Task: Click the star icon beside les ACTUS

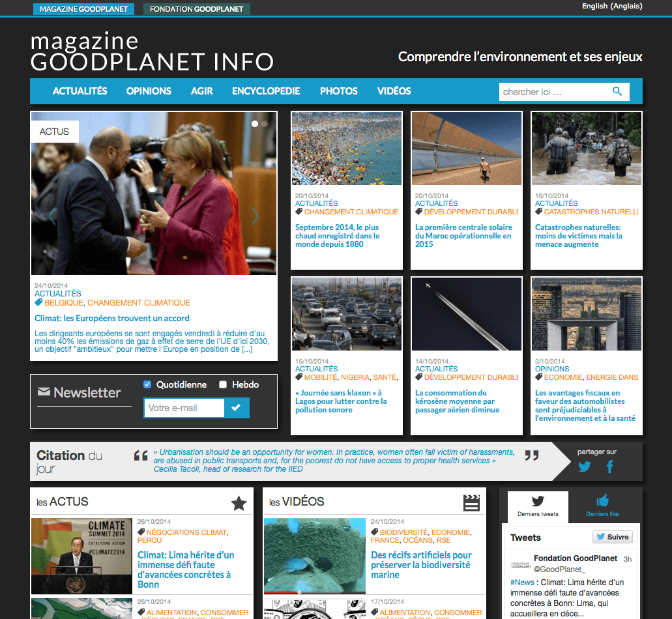Action: [x=239, y=503]
